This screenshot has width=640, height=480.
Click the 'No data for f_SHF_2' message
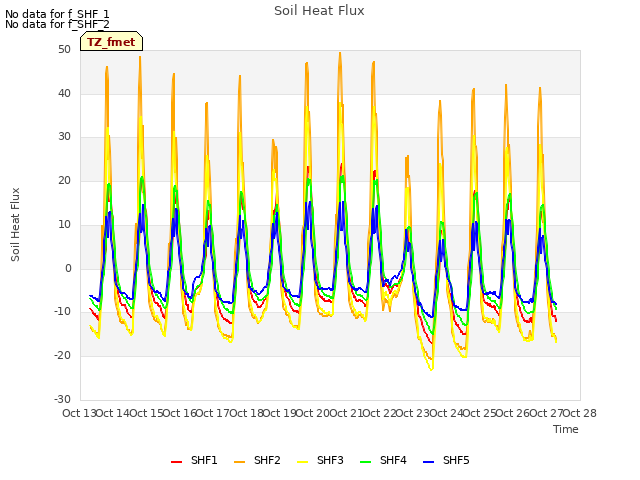57,24
